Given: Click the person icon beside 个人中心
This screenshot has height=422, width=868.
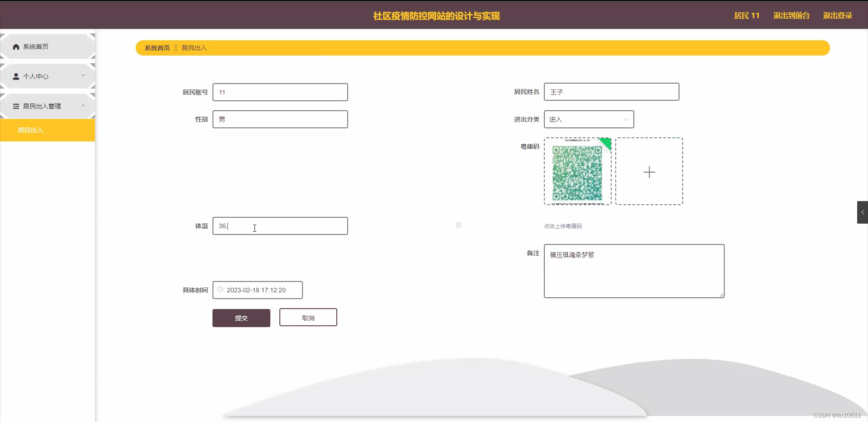Looking at the screenshot, I should (x=16, y=76).
